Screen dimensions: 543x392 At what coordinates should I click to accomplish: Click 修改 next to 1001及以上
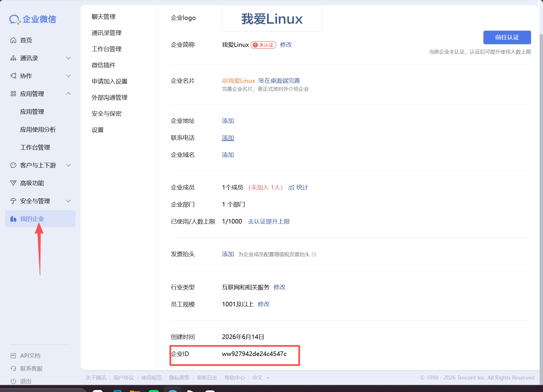point(264,304)
